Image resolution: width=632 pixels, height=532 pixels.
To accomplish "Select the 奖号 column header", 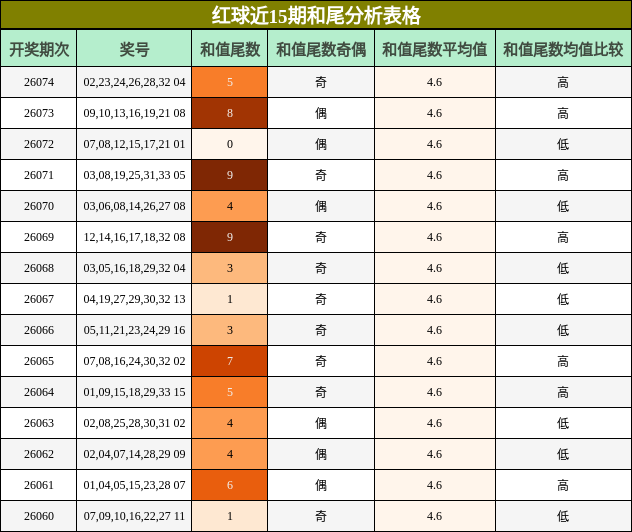I will click(x=134, y=49).
